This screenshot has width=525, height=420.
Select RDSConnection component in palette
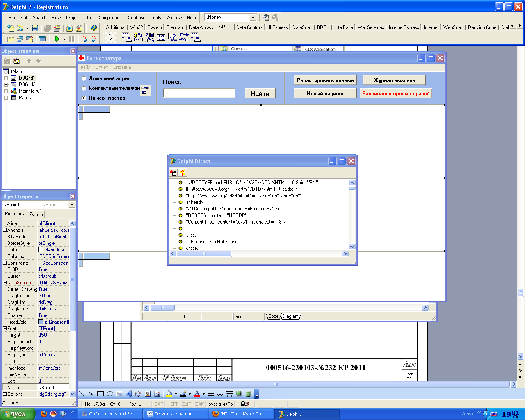click(x=196, y=37)
